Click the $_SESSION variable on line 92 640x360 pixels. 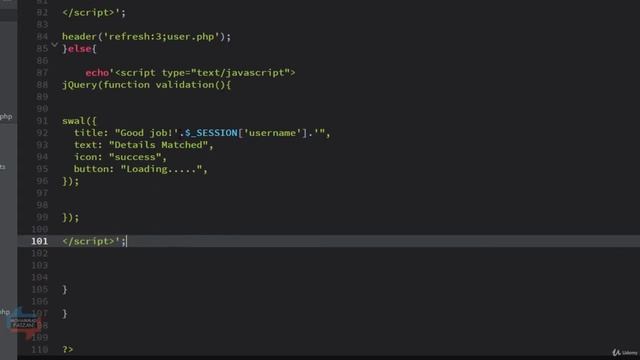pos(211,133)
